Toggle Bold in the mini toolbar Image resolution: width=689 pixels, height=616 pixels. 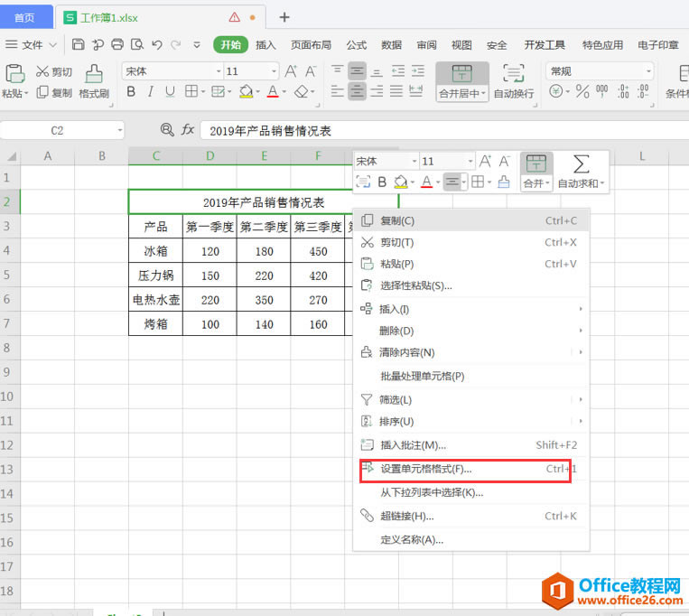[x=382, y=182]
